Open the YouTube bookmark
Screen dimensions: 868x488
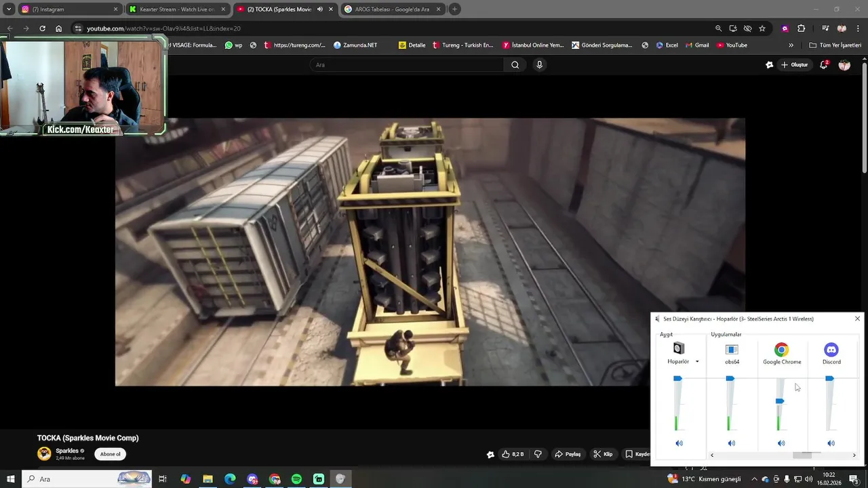pyautogui.click(x=732, y=45)
